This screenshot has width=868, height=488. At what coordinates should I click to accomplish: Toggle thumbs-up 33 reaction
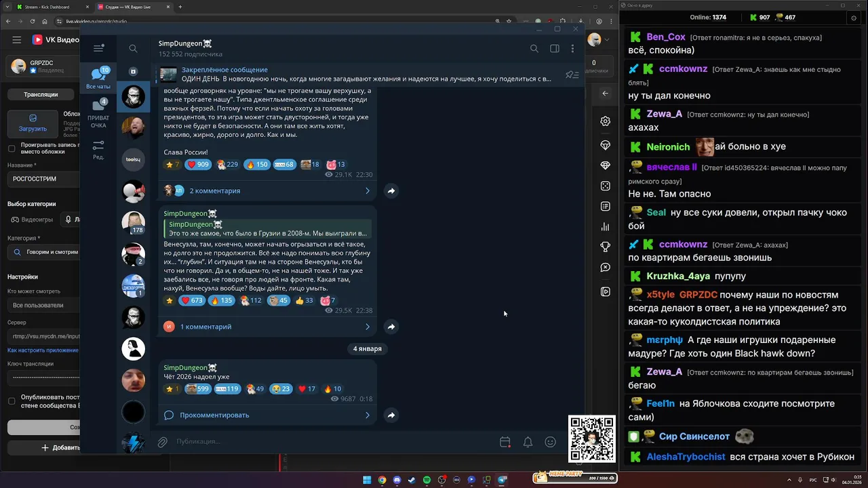tap(304, 300)
